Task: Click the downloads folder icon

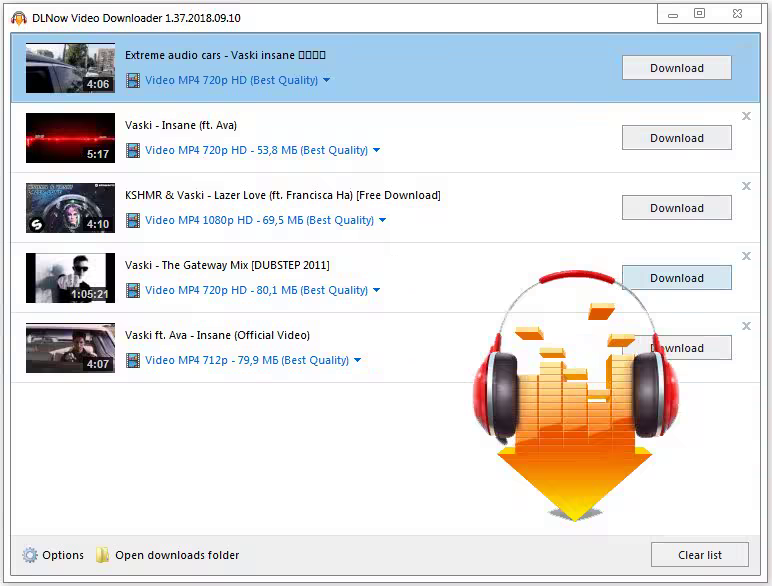Action: [102, 555]
